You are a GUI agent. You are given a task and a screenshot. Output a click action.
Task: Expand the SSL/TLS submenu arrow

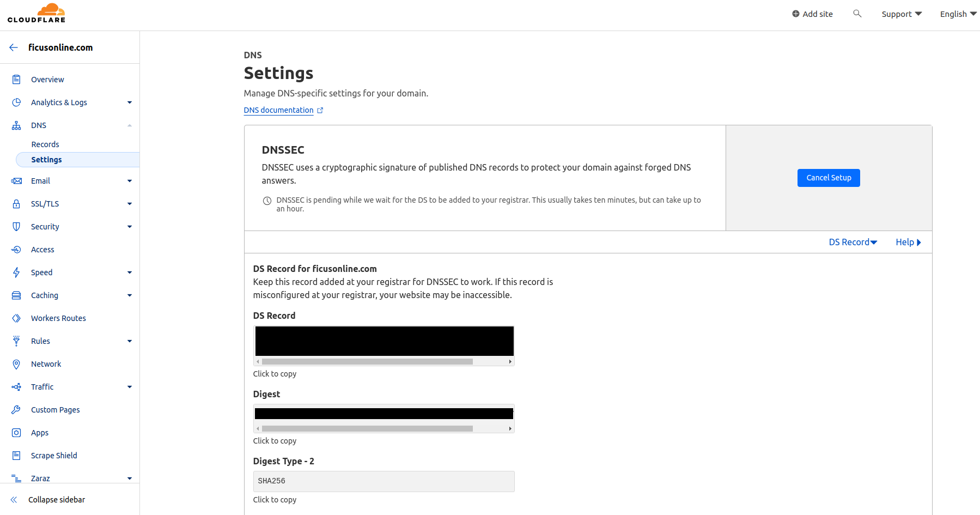pyautogui.click(x=130, y=204)
